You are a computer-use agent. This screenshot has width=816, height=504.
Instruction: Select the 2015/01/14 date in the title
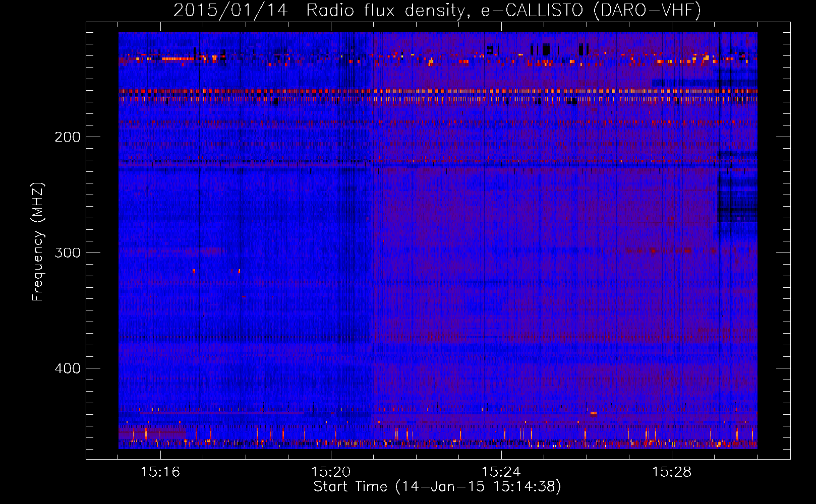(x=230, y=11)
